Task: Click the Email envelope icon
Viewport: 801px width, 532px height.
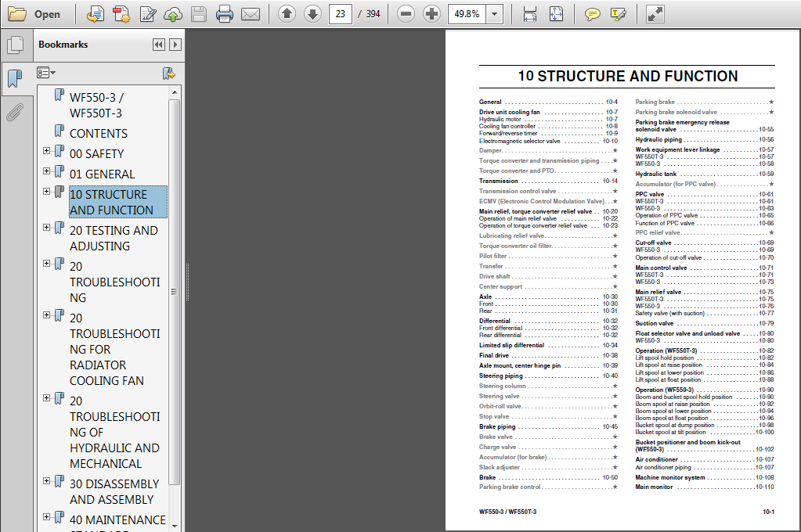Action: (251, 14)
